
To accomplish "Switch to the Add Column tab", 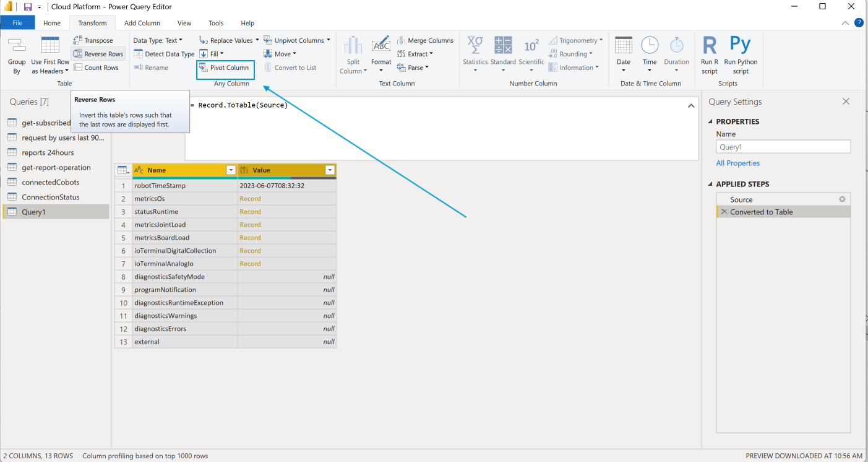I will pos(142,23).
